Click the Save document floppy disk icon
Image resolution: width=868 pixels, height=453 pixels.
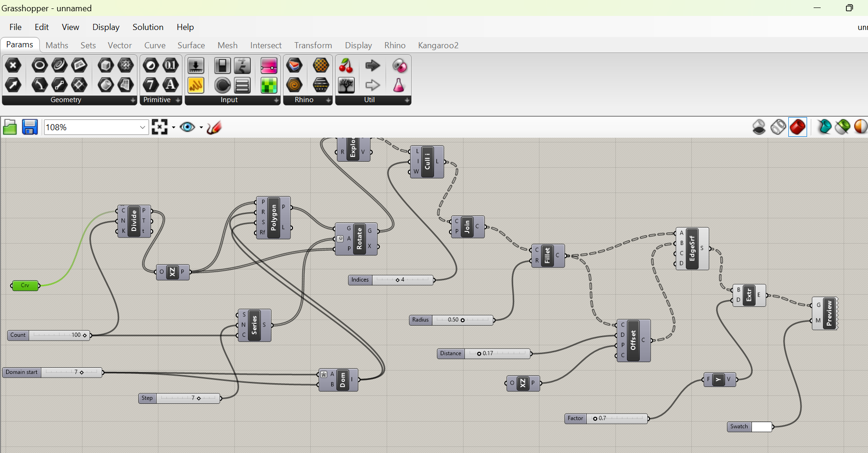[x=30, y=127]
